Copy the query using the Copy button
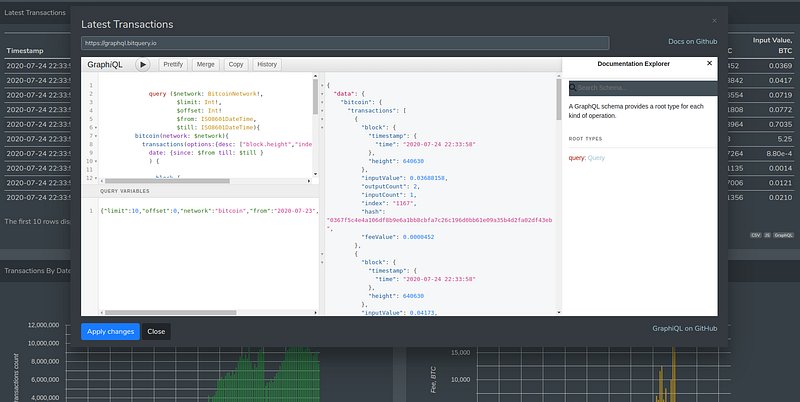The height and width of the screenshot is (402, 800). pos(236,64)
